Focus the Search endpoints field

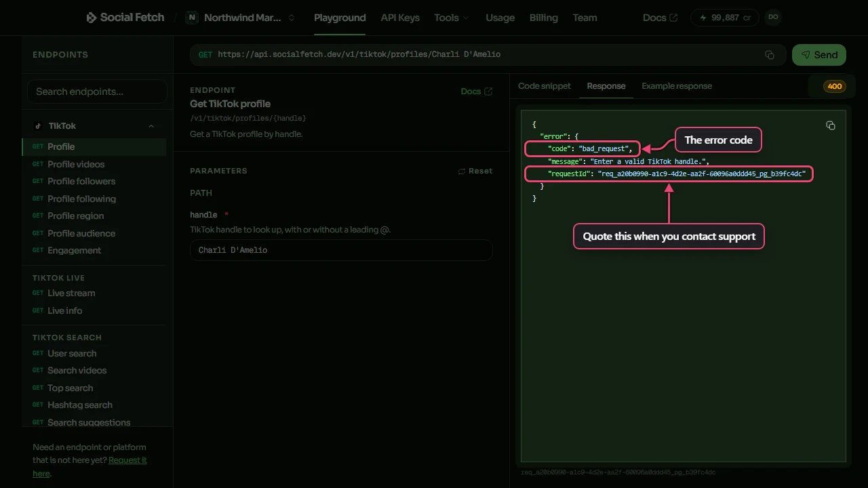pyautogui.click(x=97, y=91)
